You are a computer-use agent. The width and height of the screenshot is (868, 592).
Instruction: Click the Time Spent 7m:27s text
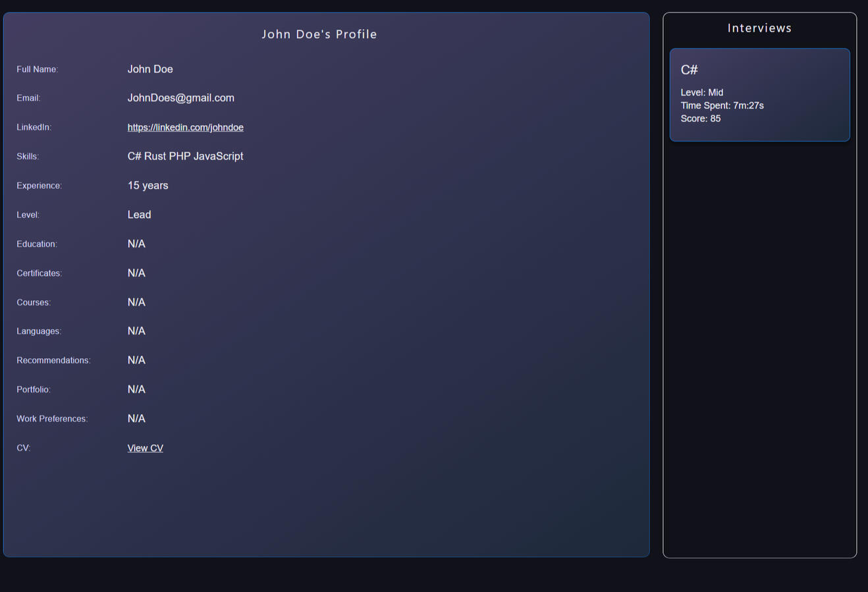pyautogui.click(x=722, y=105)
